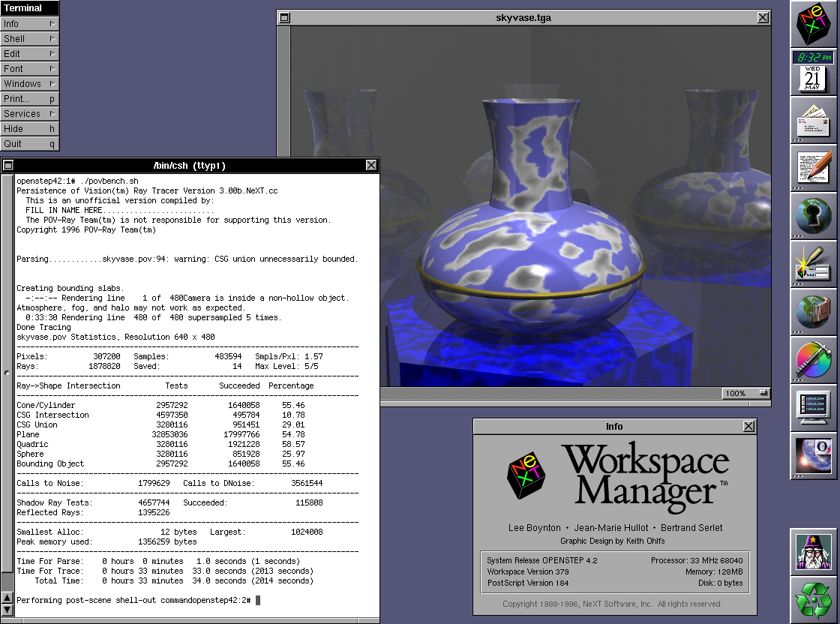
Task: Click the globe with books dock icon
Action: 814,312
